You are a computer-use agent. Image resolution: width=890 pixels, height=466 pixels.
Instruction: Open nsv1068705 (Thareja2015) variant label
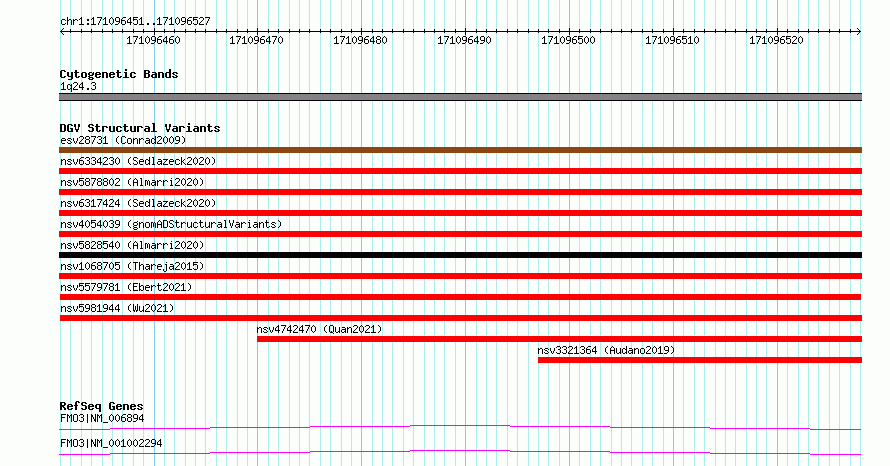pyautogui.click(x=132, y=266)
